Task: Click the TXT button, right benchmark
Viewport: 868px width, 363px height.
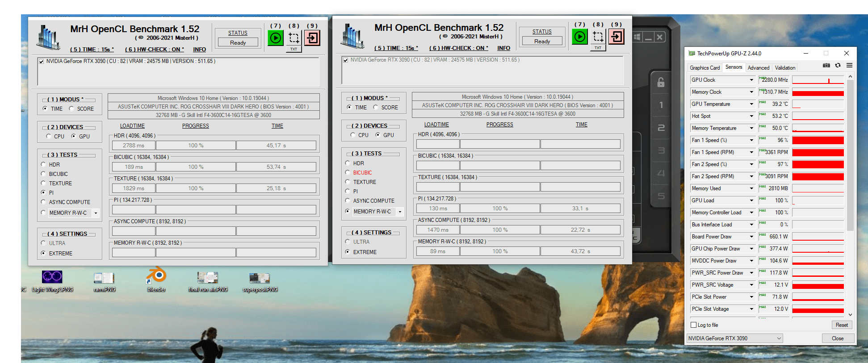Action: 598,48
